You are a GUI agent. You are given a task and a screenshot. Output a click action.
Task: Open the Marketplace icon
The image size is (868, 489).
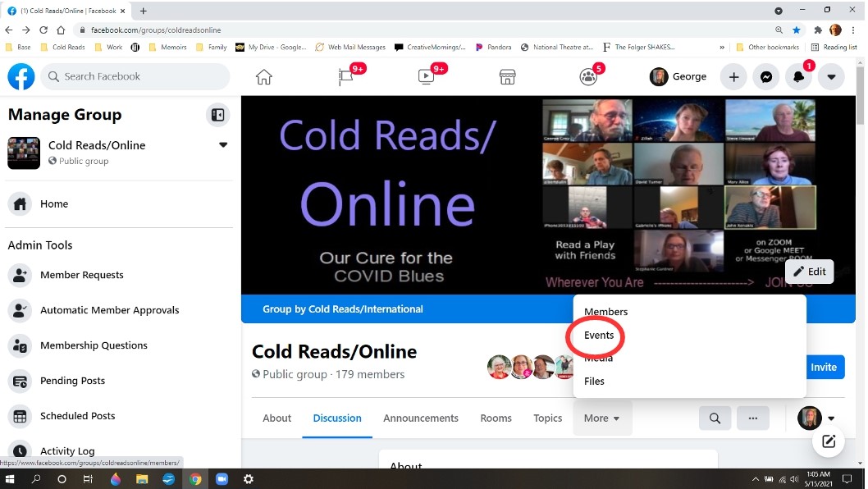coord(507,77)
